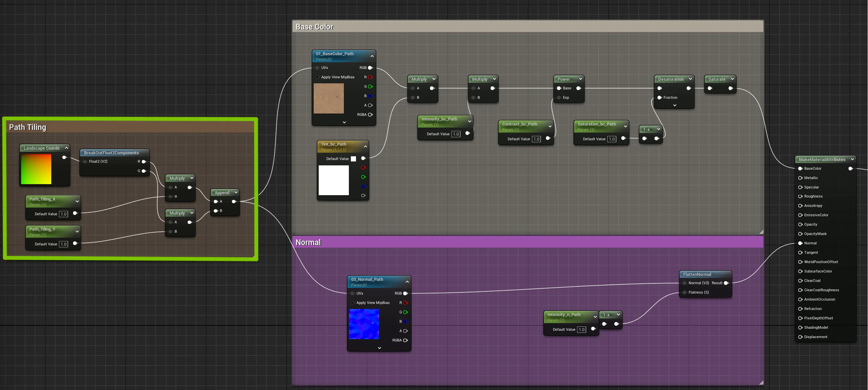Click the PixelDepthOffset input pin
Viewport: 868px width, 390px height.
[x=800, y=318]
